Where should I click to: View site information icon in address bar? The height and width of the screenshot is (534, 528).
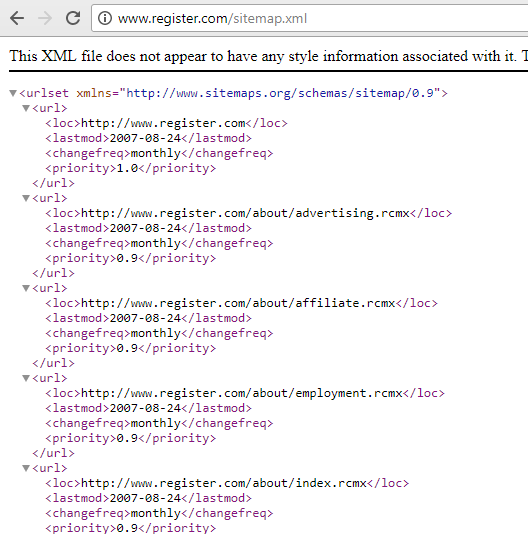[x=105, y=18]
